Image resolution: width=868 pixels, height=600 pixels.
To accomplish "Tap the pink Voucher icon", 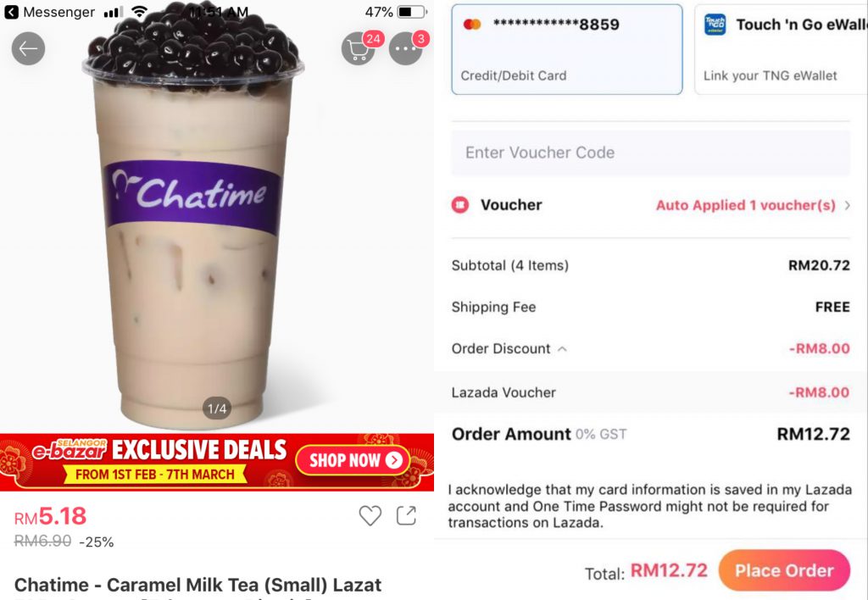I will pyautogui.click(x=460, y=205).
